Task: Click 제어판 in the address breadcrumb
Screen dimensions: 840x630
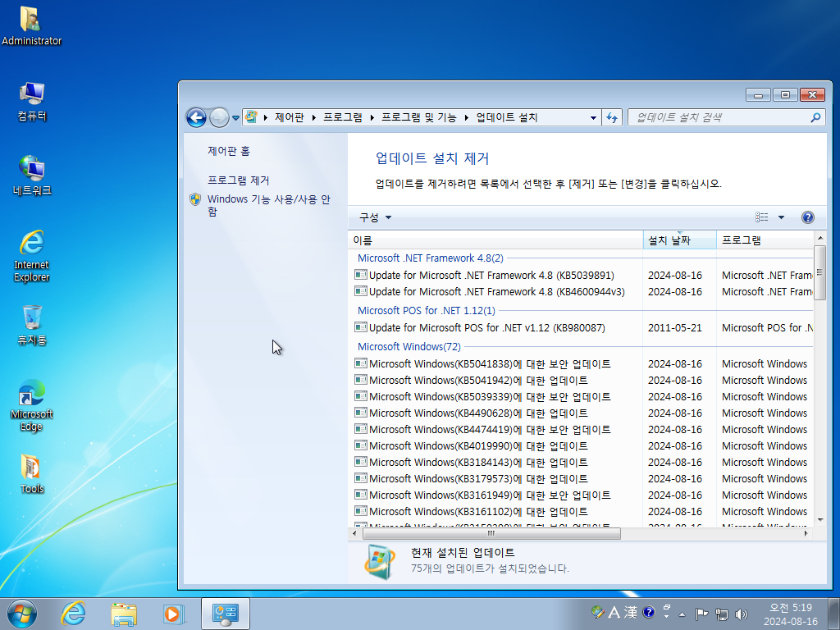Action: pos(290,117)
